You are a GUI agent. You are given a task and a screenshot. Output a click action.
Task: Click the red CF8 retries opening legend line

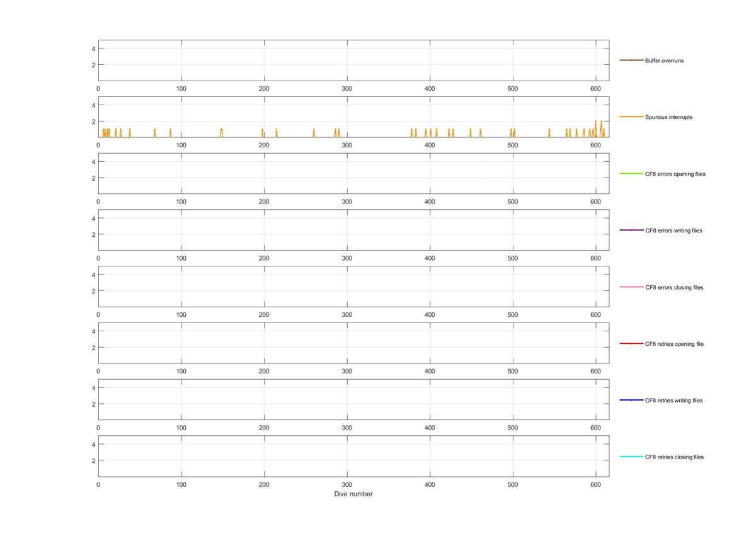point(631,344)
